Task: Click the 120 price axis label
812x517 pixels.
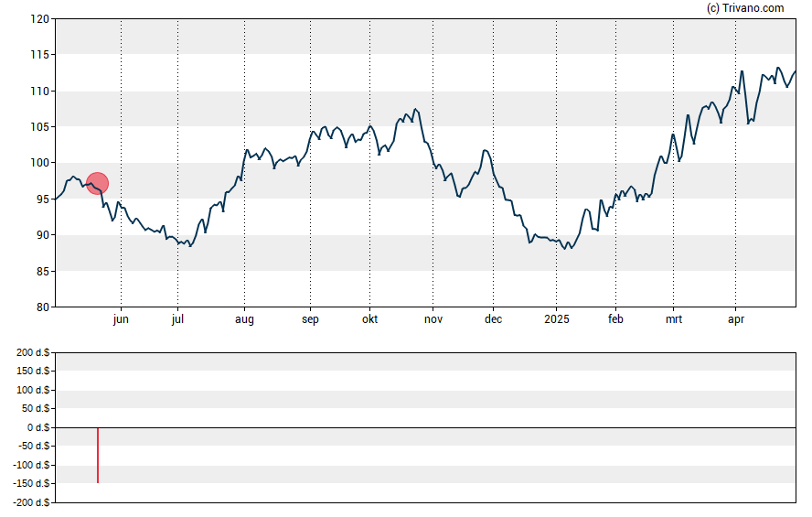Action: (40, 19)
